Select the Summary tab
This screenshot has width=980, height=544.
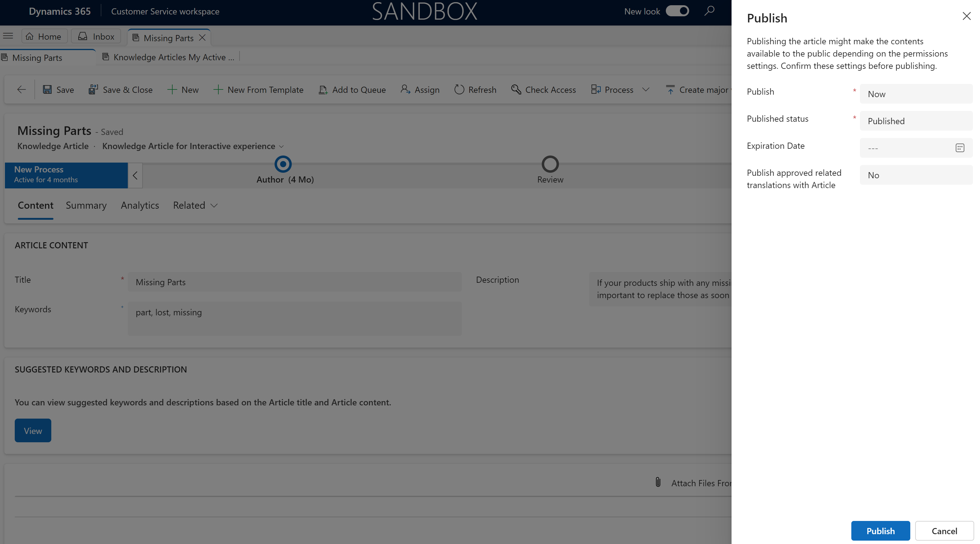point(86,205)
